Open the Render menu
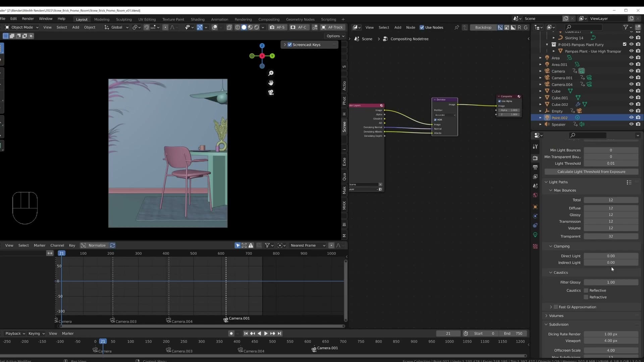This screenshot has width=644, height=362. (x=28, y=19)
